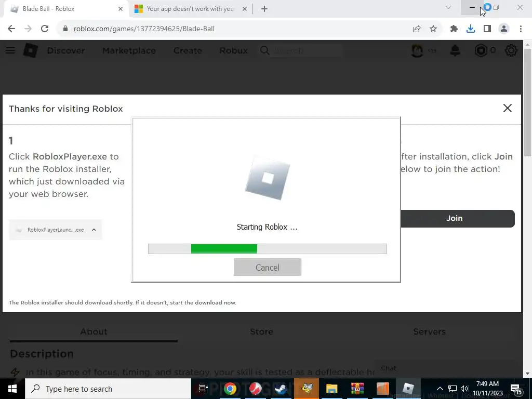
Task: Open the Roblox hamburger menu
Action: coord(10,50)
